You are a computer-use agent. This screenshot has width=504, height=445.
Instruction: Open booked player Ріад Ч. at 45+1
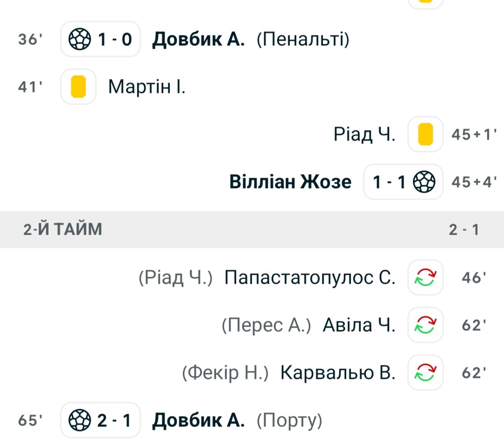(364, 134)
